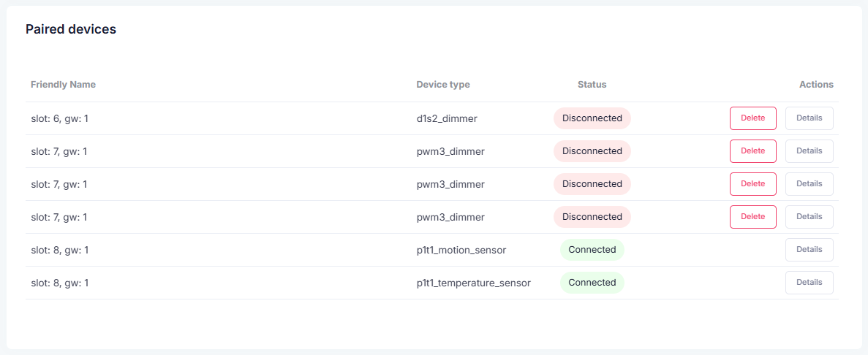The height and width of the screenshot is (355, 868).
Task: Select the p1t1_motion_sensor device type text
Action: (x=461, y=250)
